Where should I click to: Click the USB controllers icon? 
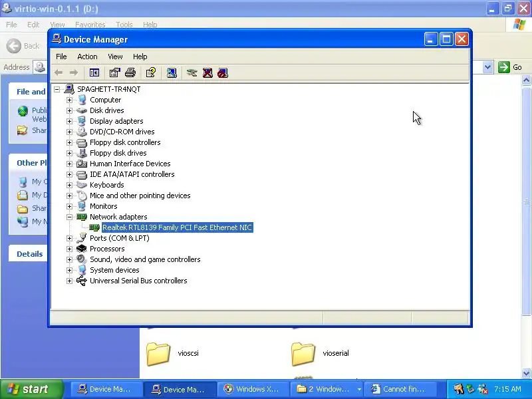tap(81, 281)
